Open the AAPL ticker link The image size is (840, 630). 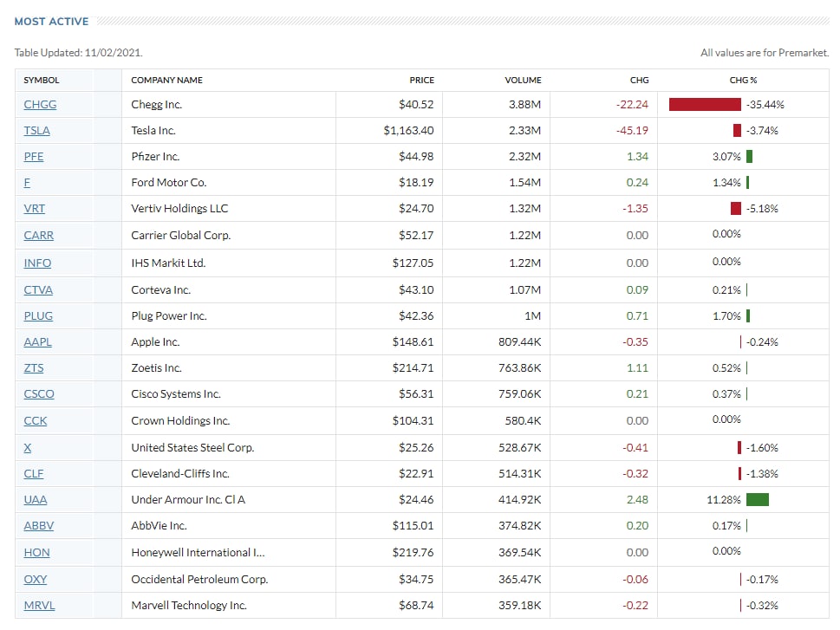[38, 341]
